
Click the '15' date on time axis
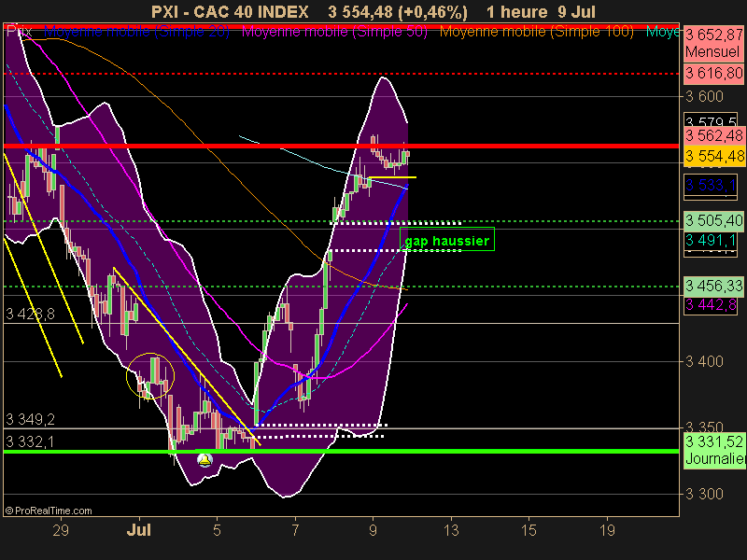[529, 530]
